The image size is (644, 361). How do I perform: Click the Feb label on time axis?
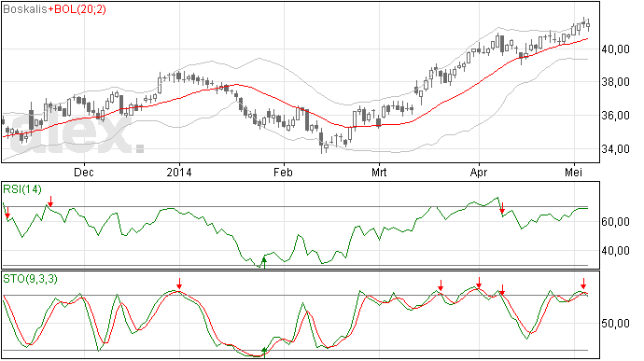pos(283,172)
